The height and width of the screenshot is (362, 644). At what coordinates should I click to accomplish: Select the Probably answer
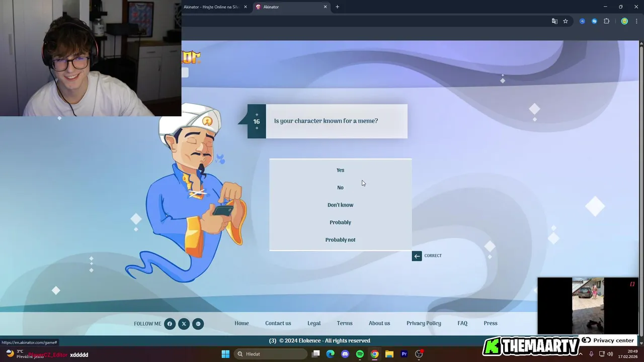coord(340,222)
